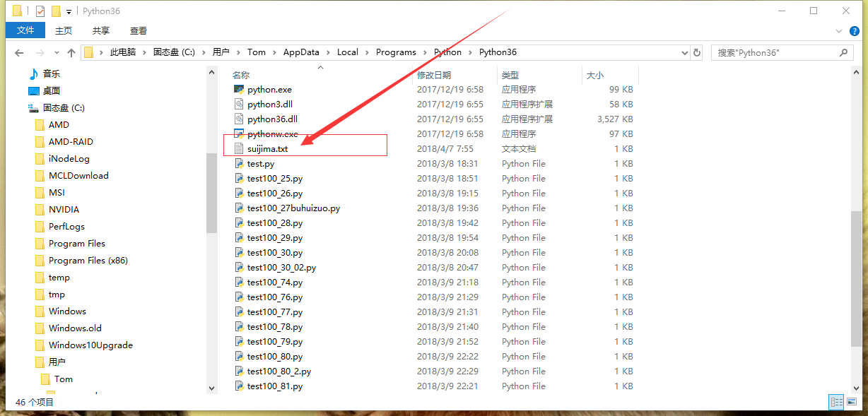This screenshot has width=868, height=416.
Task: Select the iNodeLog folder in tree
Action: coord(69,159)
